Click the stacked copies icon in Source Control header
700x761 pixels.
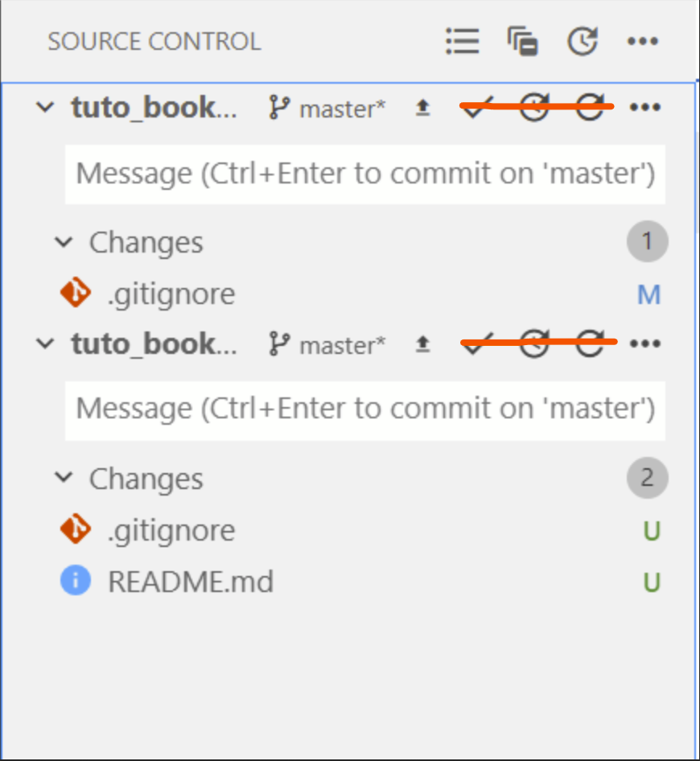(x=523, y=41)
